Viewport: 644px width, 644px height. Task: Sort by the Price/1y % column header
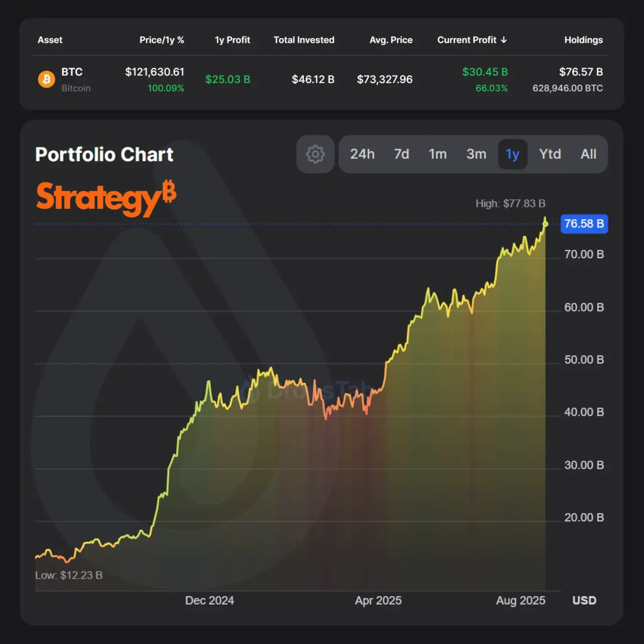click(x=162, y=40)
